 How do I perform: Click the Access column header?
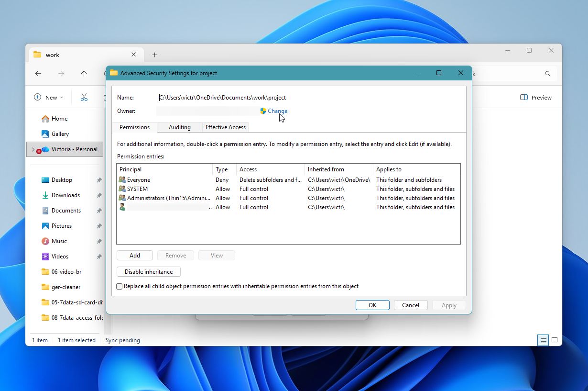(271, 169)
